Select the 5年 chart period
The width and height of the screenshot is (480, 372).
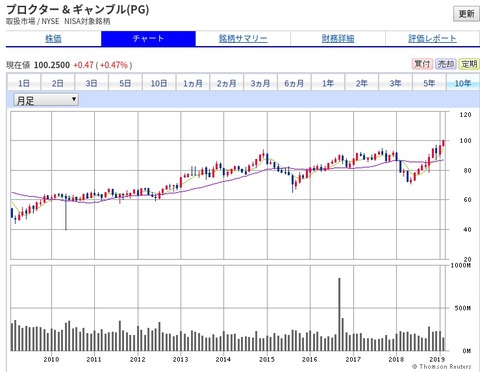(429, 83)
